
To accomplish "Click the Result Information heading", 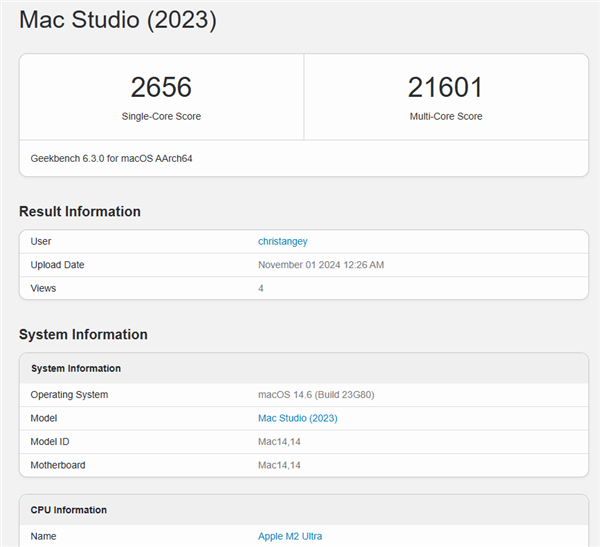I will (80, 211).
